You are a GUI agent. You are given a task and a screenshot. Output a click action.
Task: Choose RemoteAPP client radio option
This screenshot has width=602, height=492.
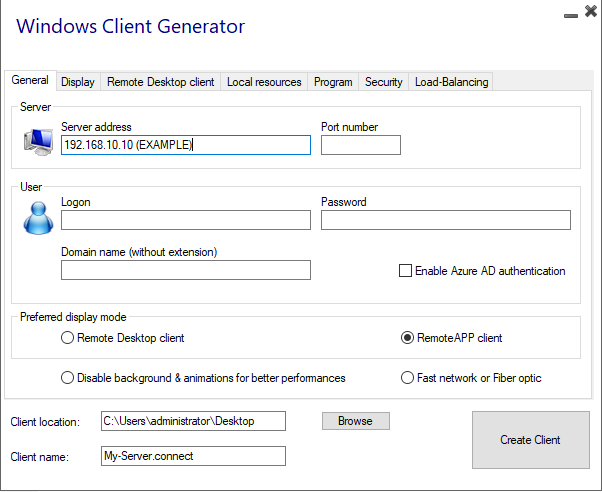pos(407,338)
